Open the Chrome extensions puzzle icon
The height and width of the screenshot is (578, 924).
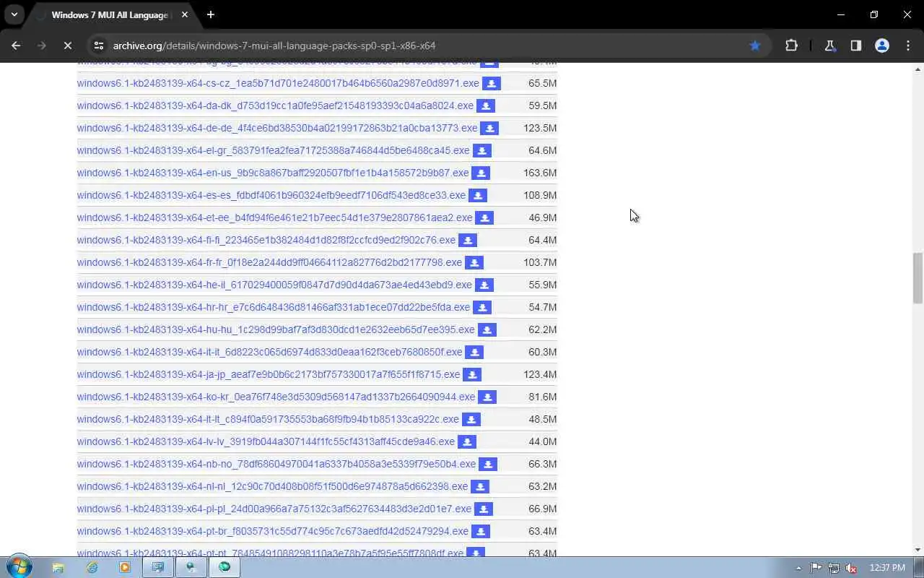[791, 46]
